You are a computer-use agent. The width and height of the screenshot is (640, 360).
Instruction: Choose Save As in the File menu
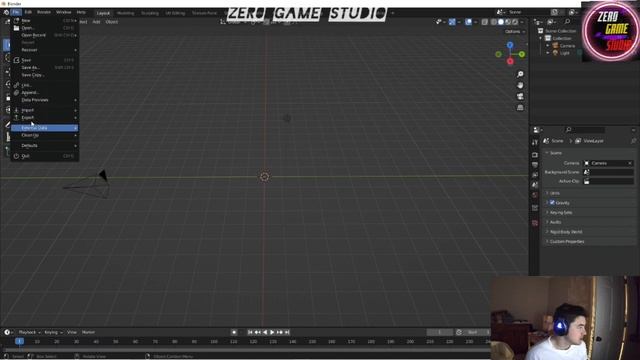(x=45, y=67)
